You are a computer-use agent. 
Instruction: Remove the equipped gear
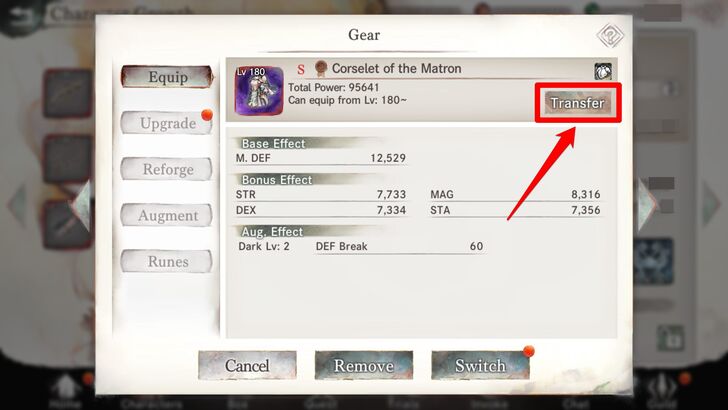pyautogui.click(x=364, y=365)
